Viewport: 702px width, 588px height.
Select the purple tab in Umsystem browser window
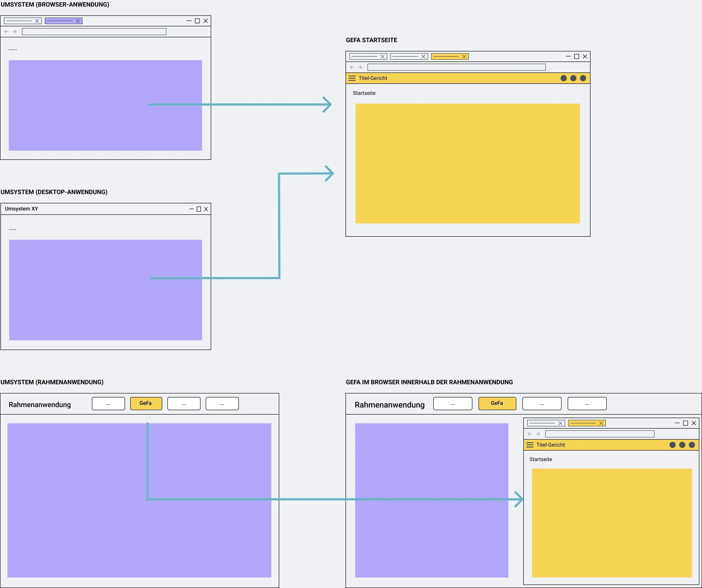point(63,21)
